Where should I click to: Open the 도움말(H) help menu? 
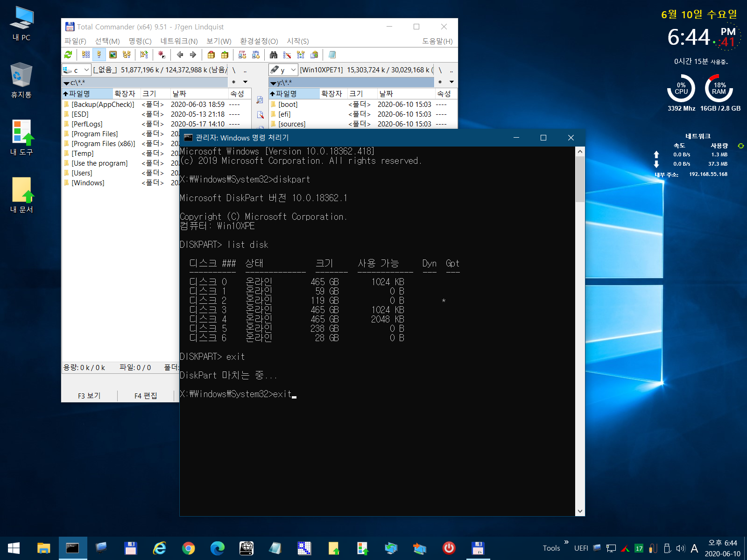point(437,41)
